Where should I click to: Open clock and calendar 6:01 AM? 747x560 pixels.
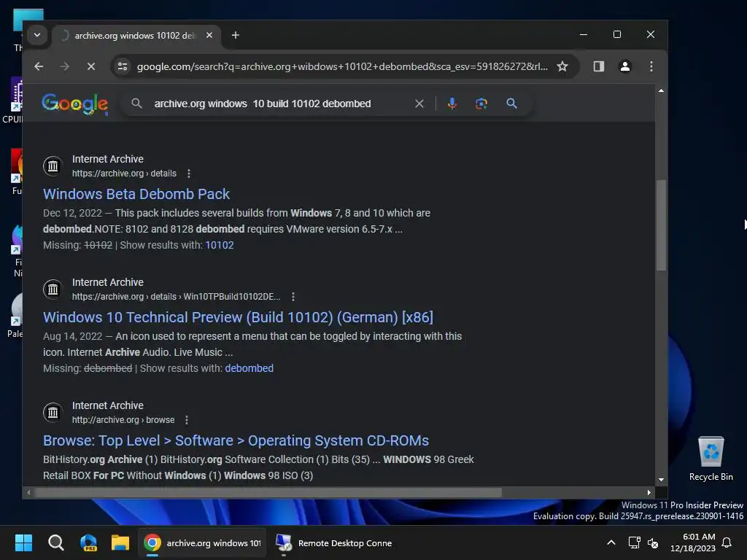tap(693, 542)
